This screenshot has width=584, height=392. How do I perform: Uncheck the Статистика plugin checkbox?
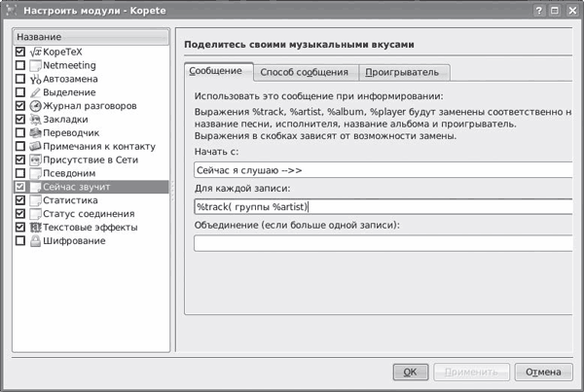pos(20,199)
